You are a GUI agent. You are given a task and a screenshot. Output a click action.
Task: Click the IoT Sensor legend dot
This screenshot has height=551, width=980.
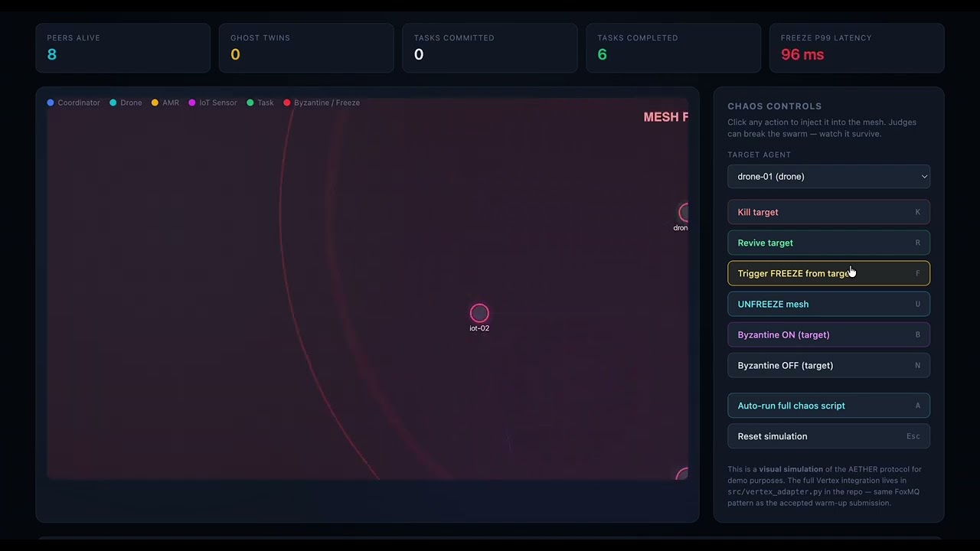192,103
